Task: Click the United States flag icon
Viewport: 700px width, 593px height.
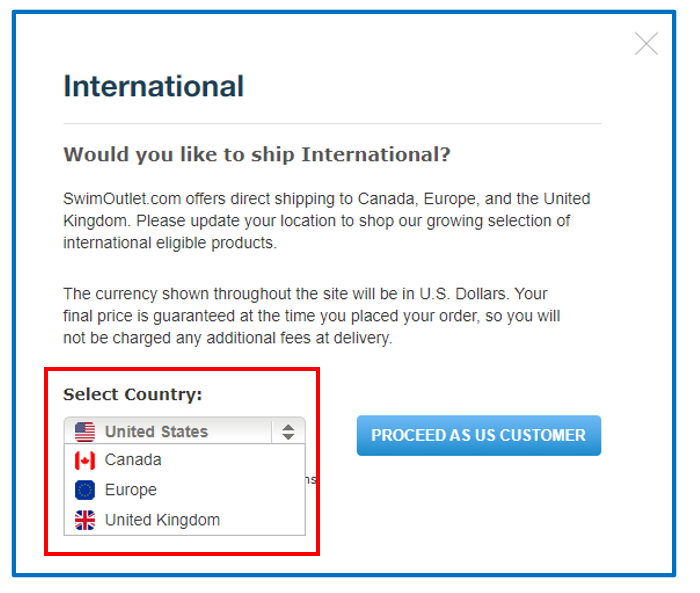Action: 85,432
